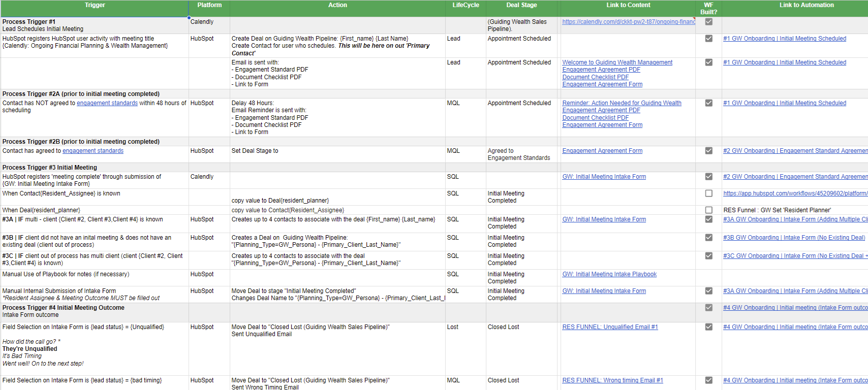Image resolution: width=868 pixels, height=390 pixels.
Task: Toggle WF Built checkbox for Create Deal row
Action: coord(708,39)
